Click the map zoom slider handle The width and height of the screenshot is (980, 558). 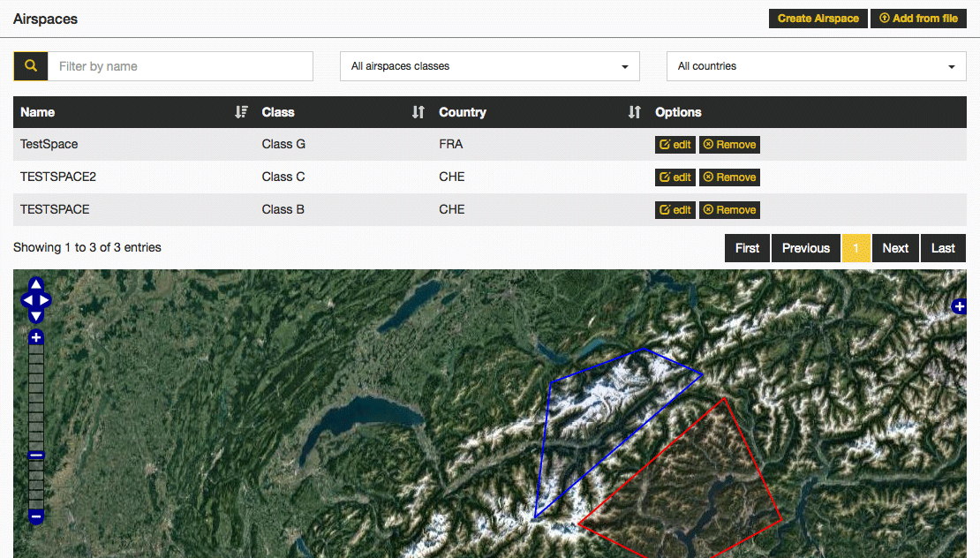pos(36,455)
